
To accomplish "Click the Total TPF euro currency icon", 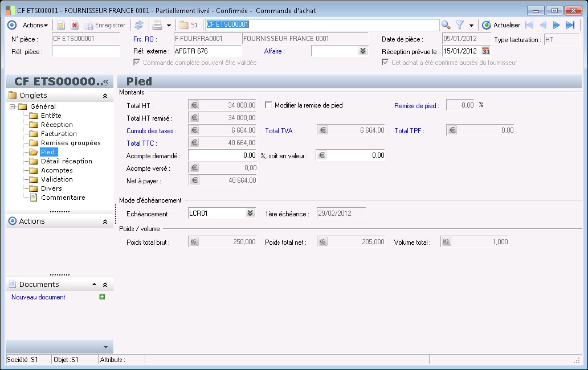I will pyautogui.click(x=452, y=130).
